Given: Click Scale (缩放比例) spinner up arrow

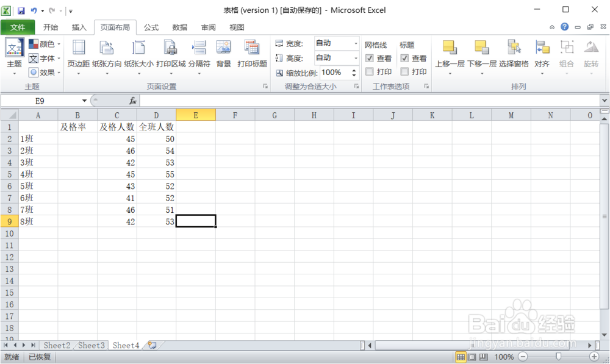Looking at the screenshot, I should point(354,70).
